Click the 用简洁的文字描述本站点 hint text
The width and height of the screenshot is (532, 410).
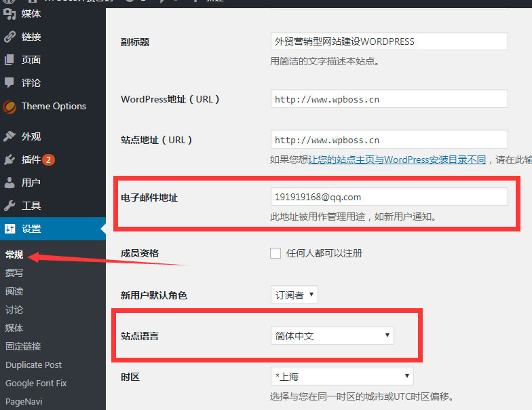[324, 61]
